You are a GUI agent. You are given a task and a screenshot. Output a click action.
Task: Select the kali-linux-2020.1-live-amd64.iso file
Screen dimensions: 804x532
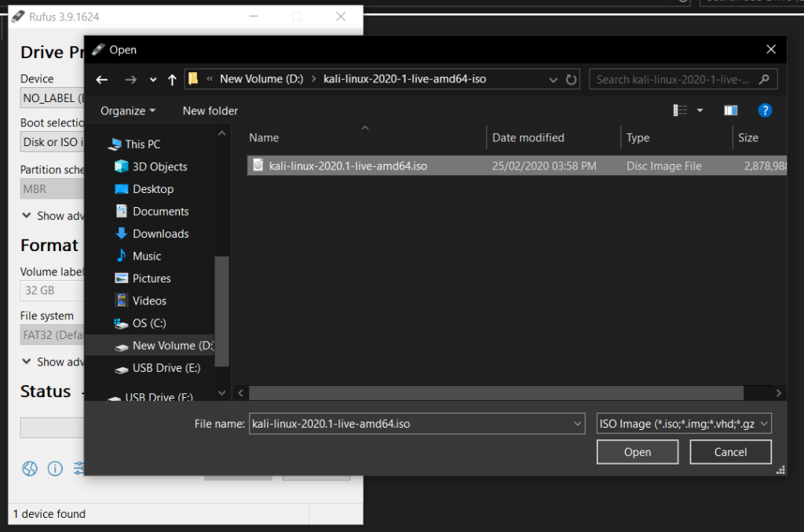(x=517, y=166)
